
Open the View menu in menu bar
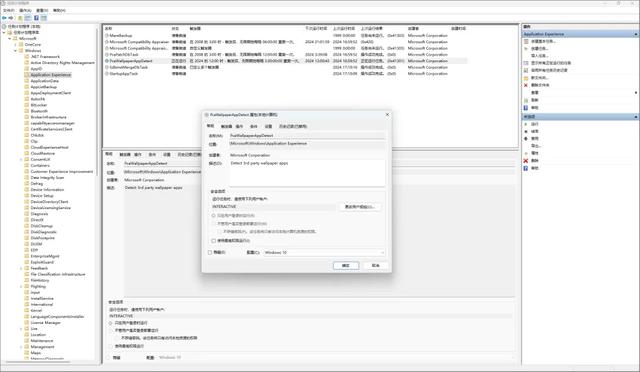pos(42,10)
